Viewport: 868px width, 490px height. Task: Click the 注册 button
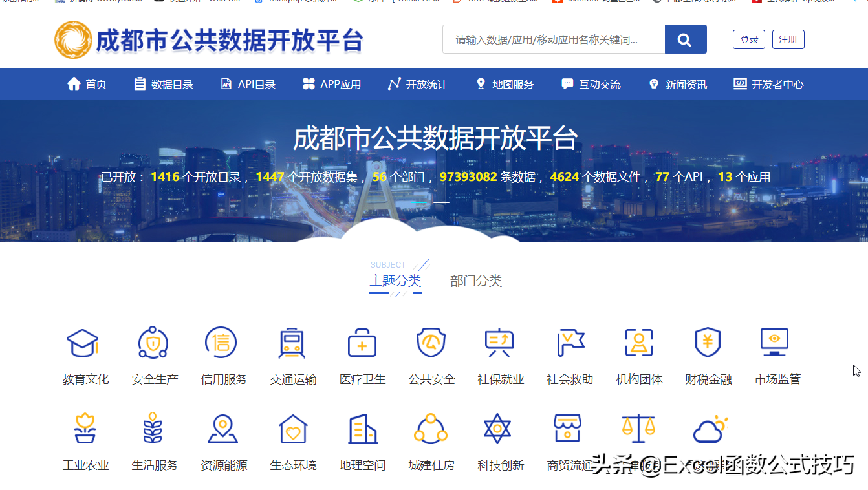(x=788, y=39)
